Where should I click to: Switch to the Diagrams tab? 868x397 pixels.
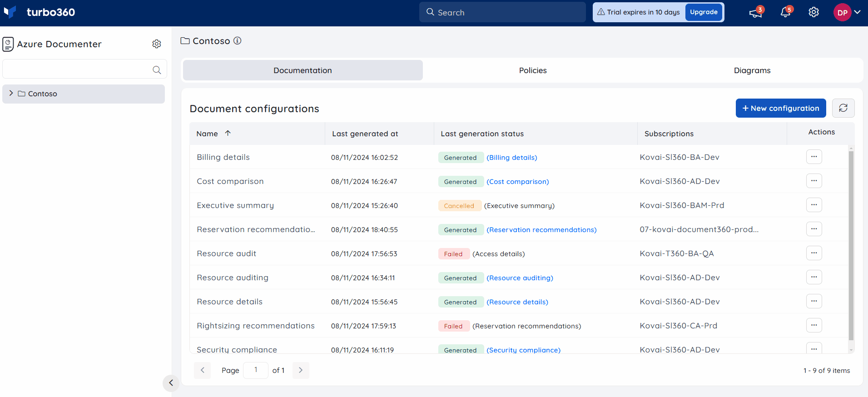click(x=752, y=70)
